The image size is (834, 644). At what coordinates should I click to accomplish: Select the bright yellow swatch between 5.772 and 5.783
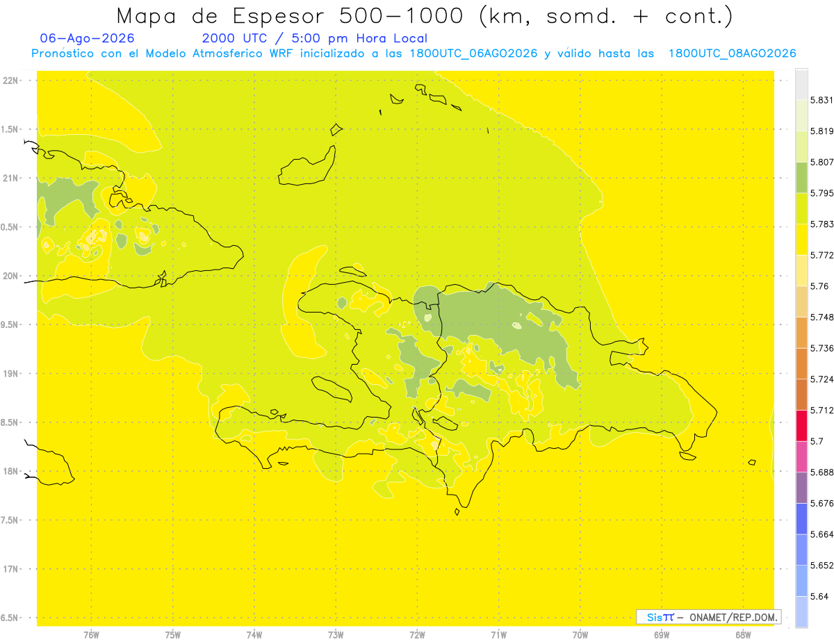point(801,239)
